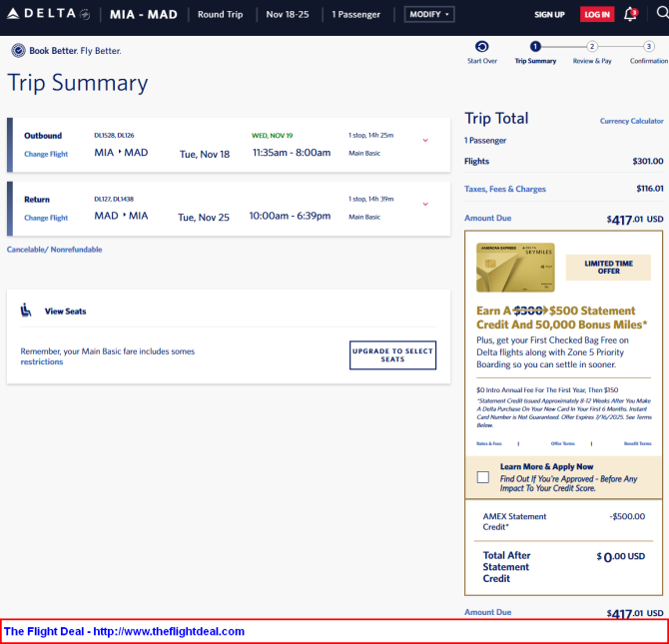Open the Main Basic restrictions link

[x=42, y=361]
